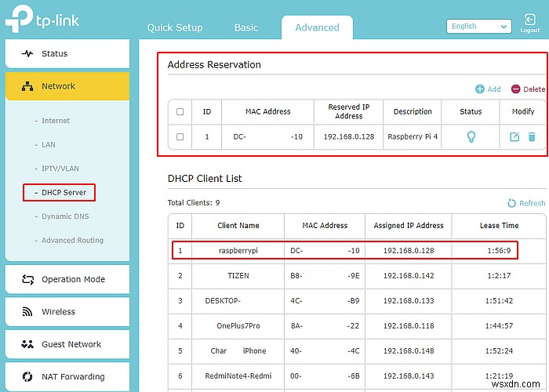
Task: Click the red Delete minus icon
Action: [515, 89]
